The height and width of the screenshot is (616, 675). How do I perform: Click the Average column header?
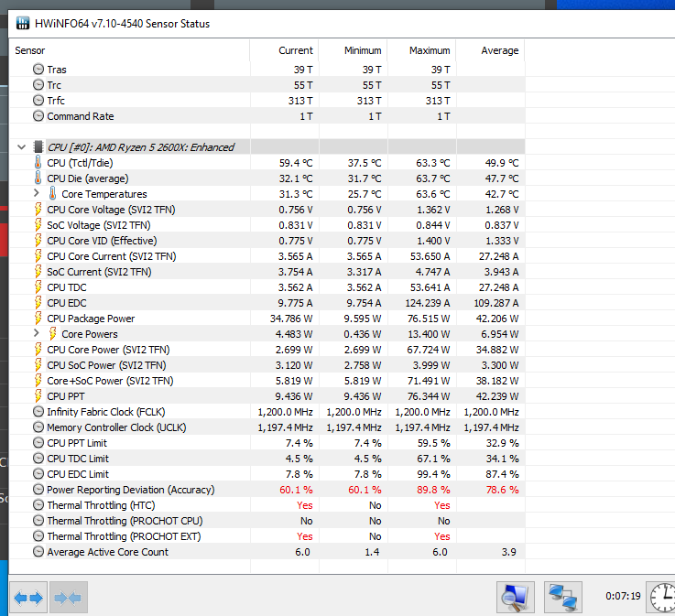490,50
